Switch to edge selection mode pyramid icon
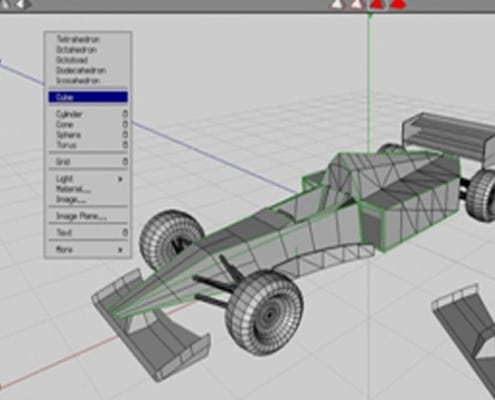The image size is (495, 400). pos(357,4)
